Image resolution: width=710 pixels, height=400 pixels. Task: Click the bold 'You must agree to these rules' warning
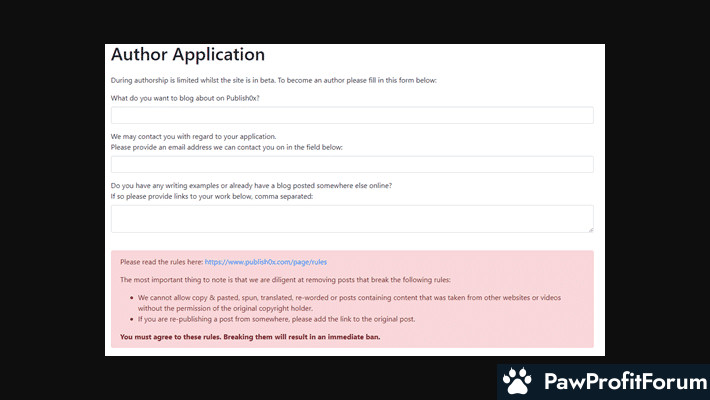click(x=249, y=337)
